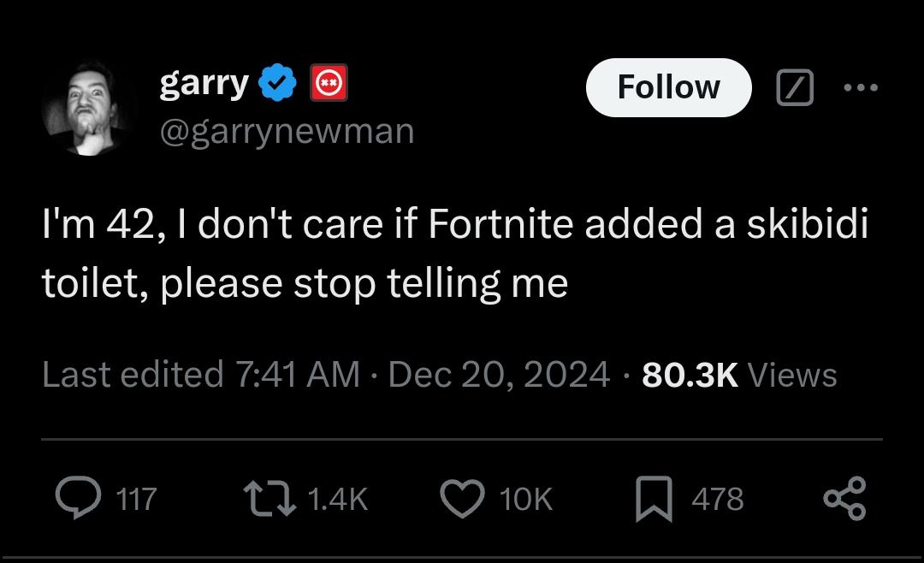Click the blue verified checkmark badge

(x=278, y=85)
